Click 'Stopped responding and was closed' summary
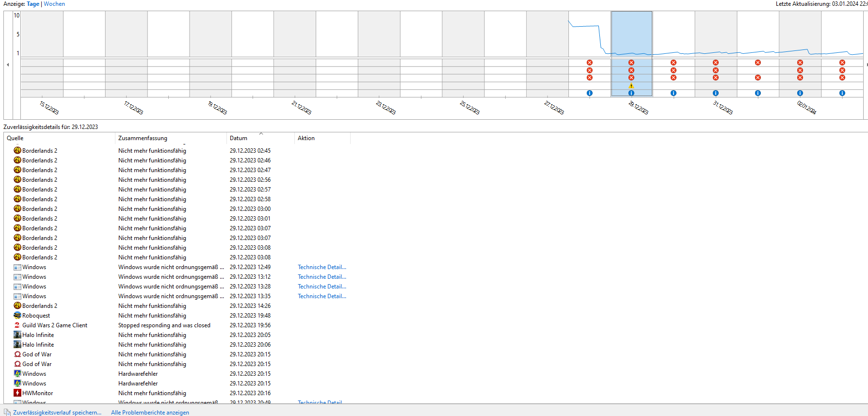The width and height of the screenshot is (868, 416). 164,325
